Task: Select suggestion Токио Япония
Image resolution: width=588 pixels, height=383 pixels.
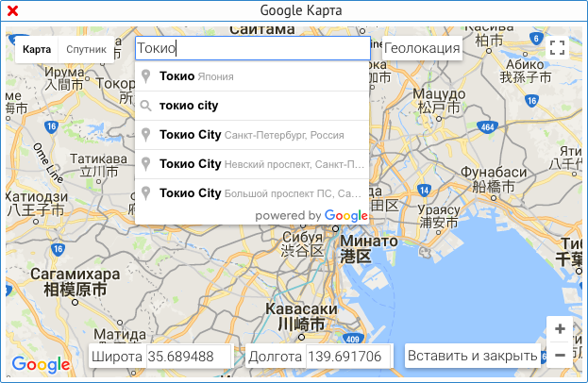Action: point(252,76)
